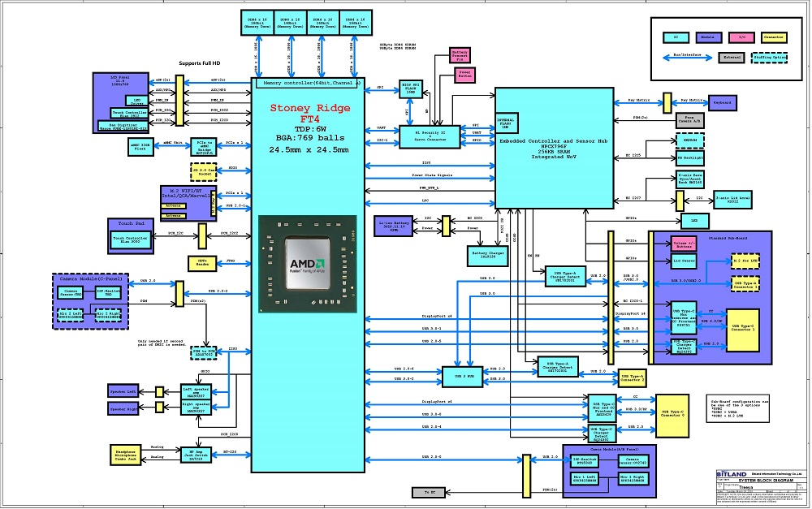
Task: Select the 3-axis Lid Accel block
Action: [732, 200]
